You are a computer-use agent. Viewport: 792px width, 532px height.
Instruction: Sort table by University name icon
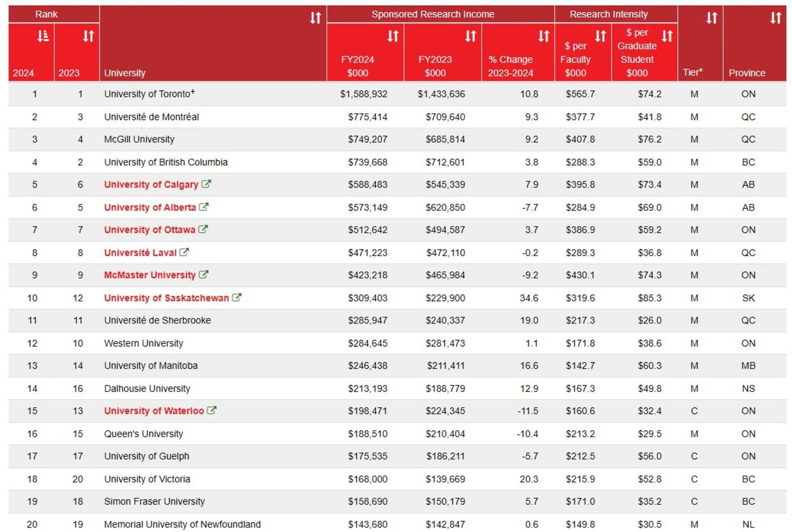[x=315, y=18]
